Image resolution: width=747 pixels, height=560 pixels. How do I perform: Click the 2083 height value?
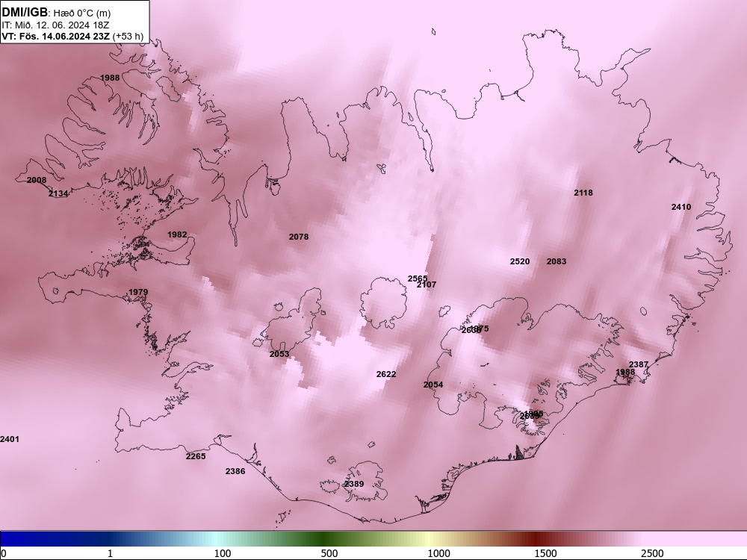[557, 261]
